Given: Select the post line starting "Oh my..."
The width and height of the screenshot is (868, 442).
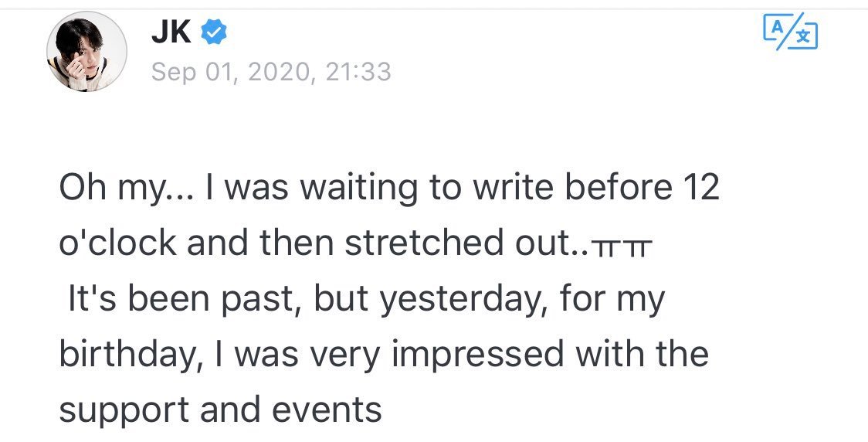Looking at the screenshot, I should pyautogui.click(x=389, y=189).
